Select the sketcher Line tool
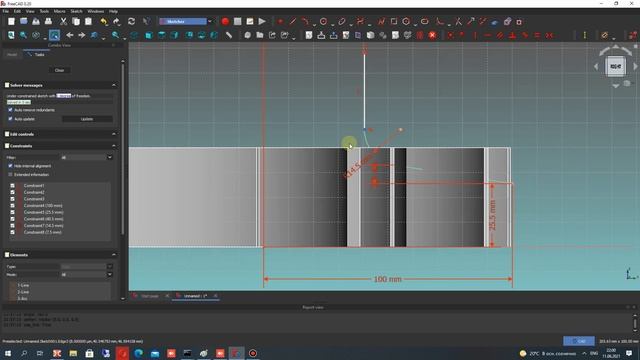 [x=293, y=22]
